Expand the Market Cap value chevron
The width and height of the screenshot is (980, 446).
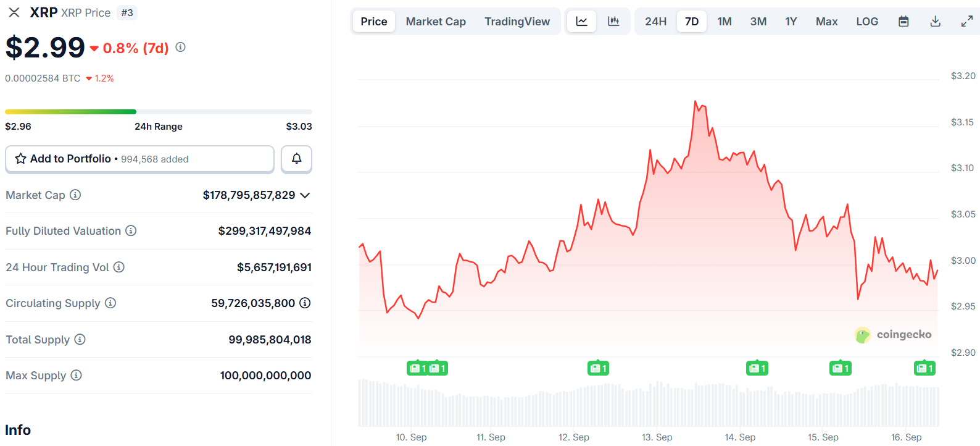305,195
